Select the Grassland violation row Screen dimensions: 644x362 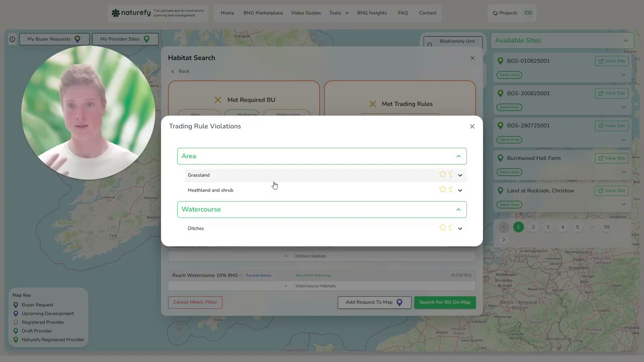[326, 175]
